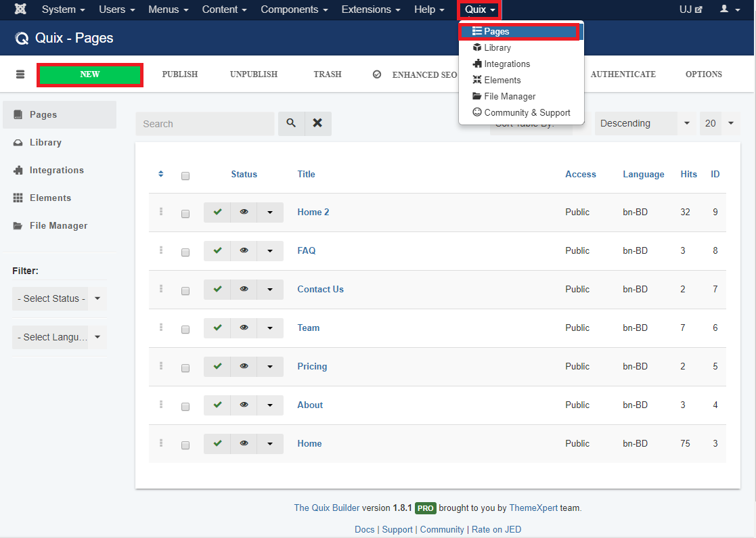Preview FAQ page via eye icon

pyautogui.click(x=244, y=250)
